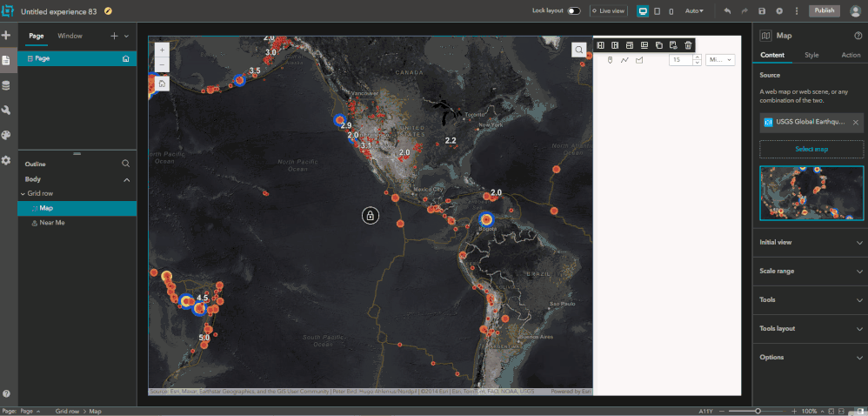The height and width of the screenshot is (416, 868).
Task: Add a new page with plus button
Action: [x=115, y=36]
